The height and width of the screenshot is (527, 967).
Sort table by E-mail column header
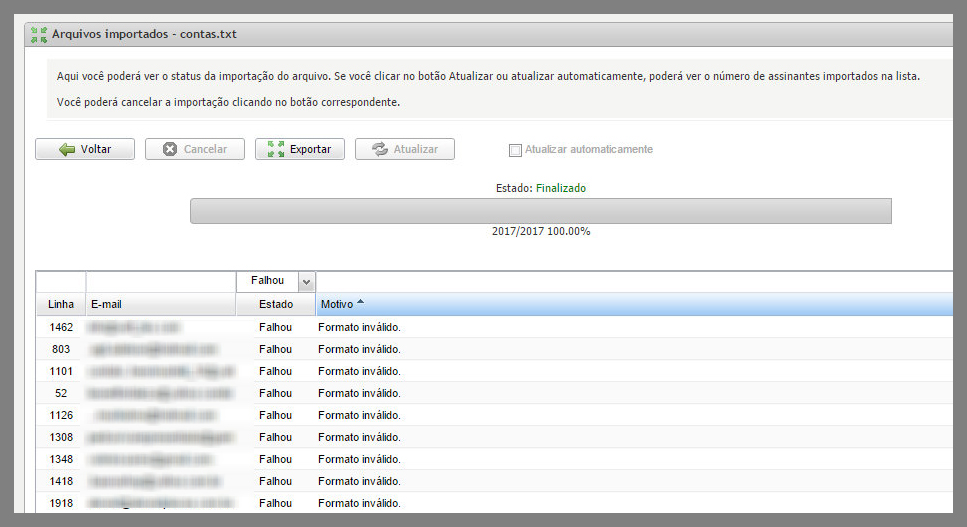pyautogui.click(x=161, y=304)
